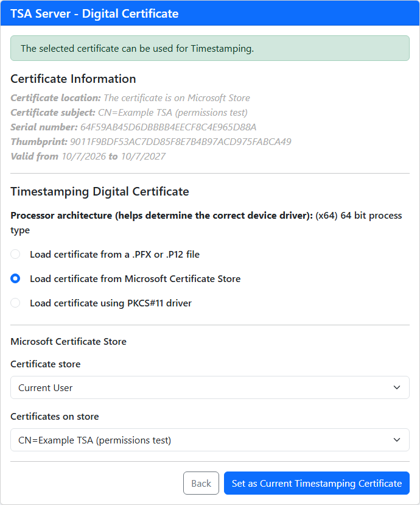Click the Certificate Information heading
Image resolution: width=420 pixels, height=505 pixels.
[x=73, y=79]
